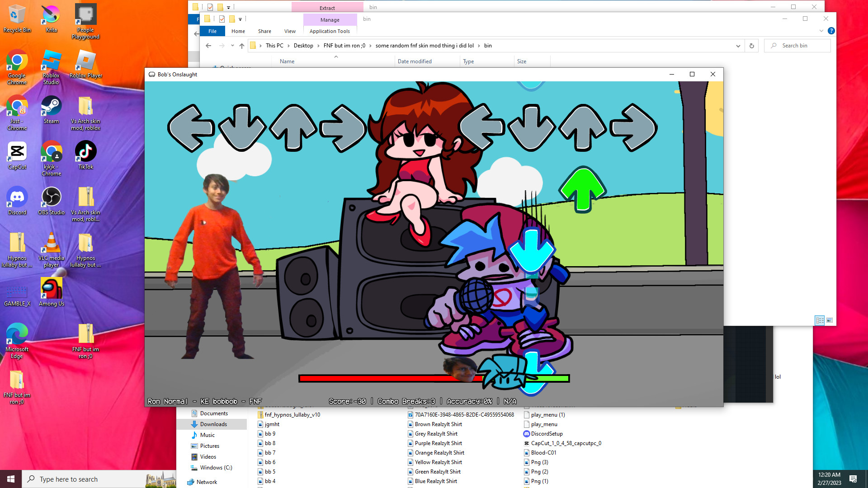
Task: Click the Desktop breadcrumb in path
Action: (x=303, y=46)
